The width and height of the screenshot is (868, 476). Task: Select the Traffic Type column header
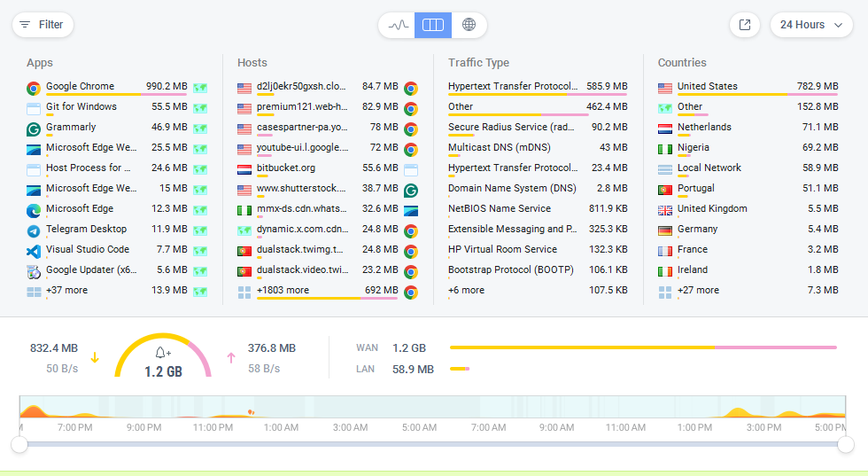click(478, 63)
